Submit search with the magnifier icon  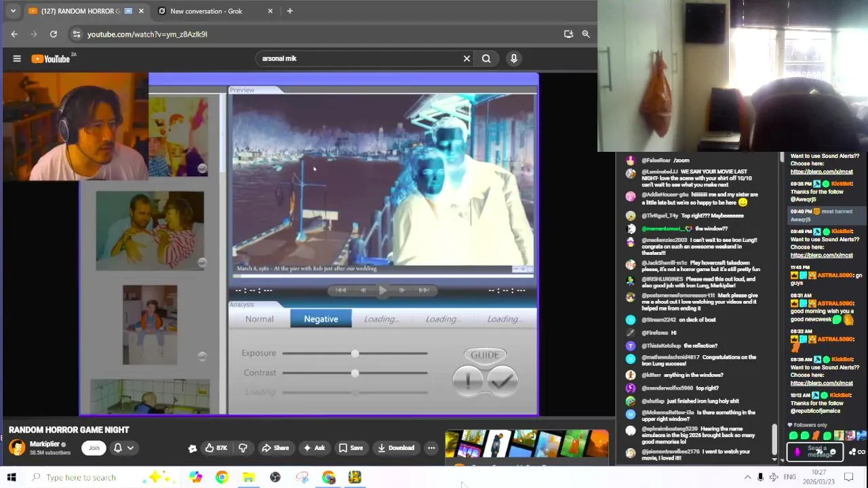pyautogui.click(x=486, y=59)
